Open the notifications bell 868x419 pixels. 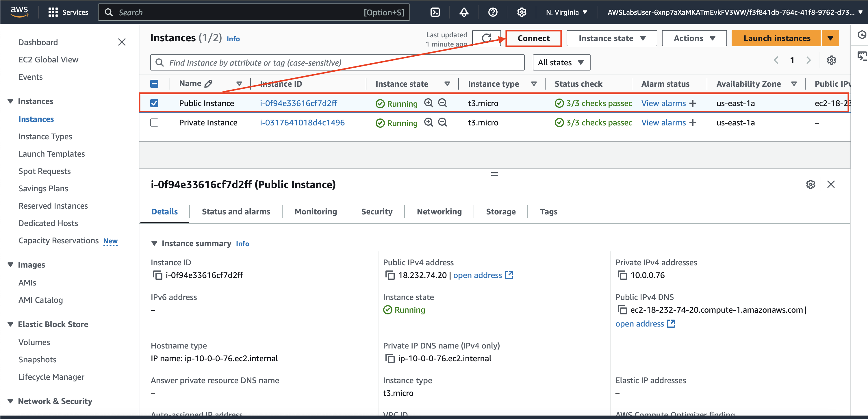464,12
